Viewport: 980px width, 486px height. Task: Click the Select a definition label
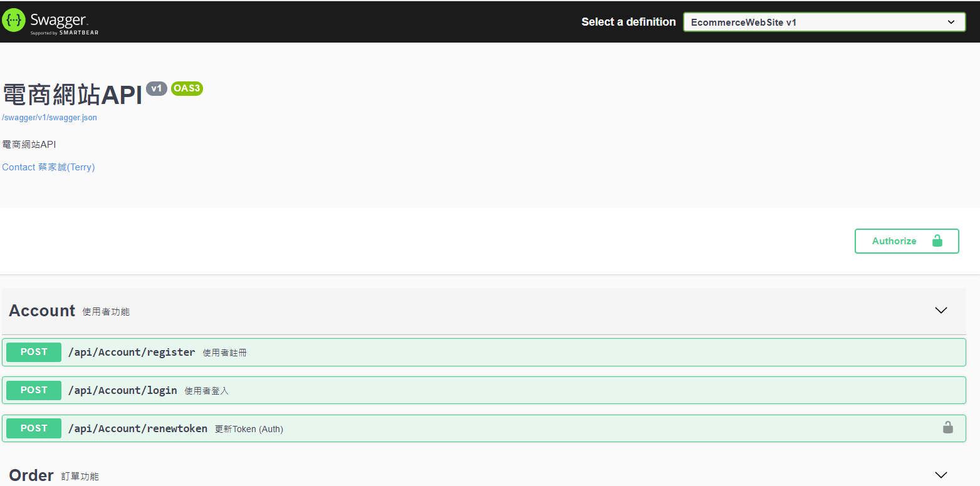click(x=628, y=22)
